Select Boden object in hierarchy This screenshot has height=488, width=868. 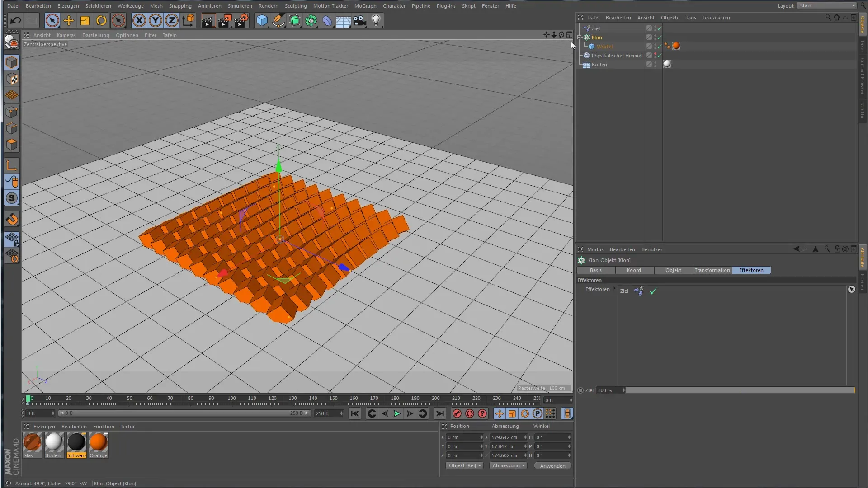[x=599, y=65]
